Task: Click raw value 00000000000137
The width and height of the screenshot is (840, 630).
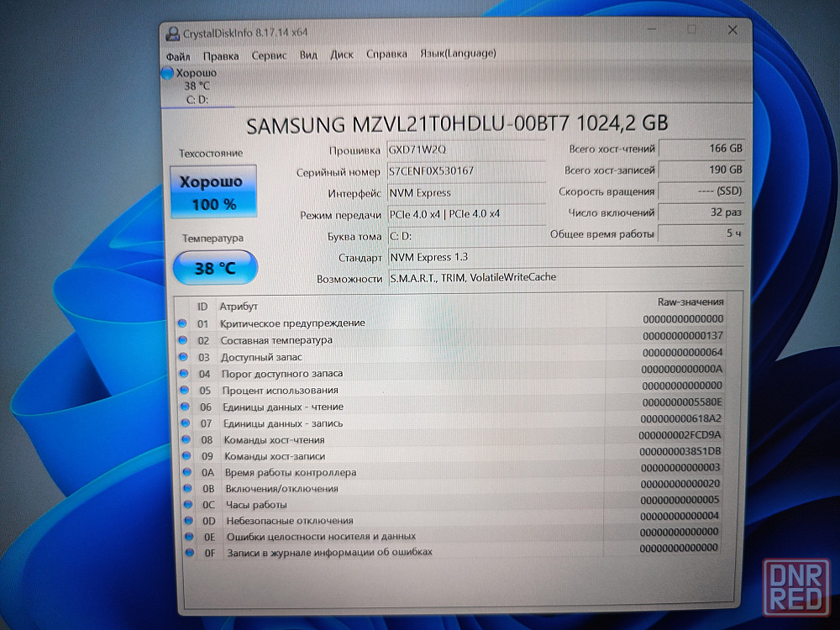Action: (x=682, y=336)
